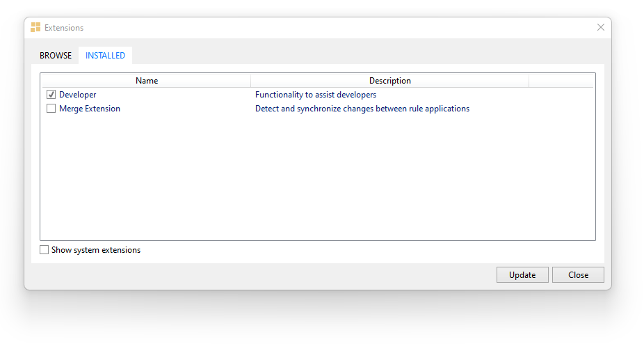This screenshot has width=644, height=351.
Task: Select the Developer row by its name
Action: (78, 95)
